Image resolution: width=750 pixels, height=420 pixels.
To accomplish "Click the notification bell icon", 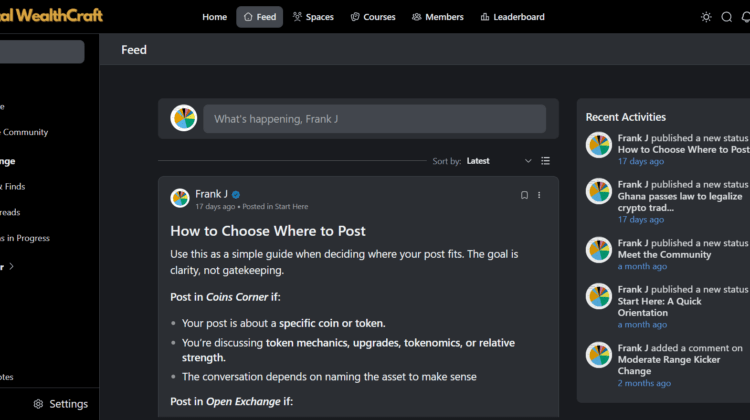I will click(x=746, y=17).
